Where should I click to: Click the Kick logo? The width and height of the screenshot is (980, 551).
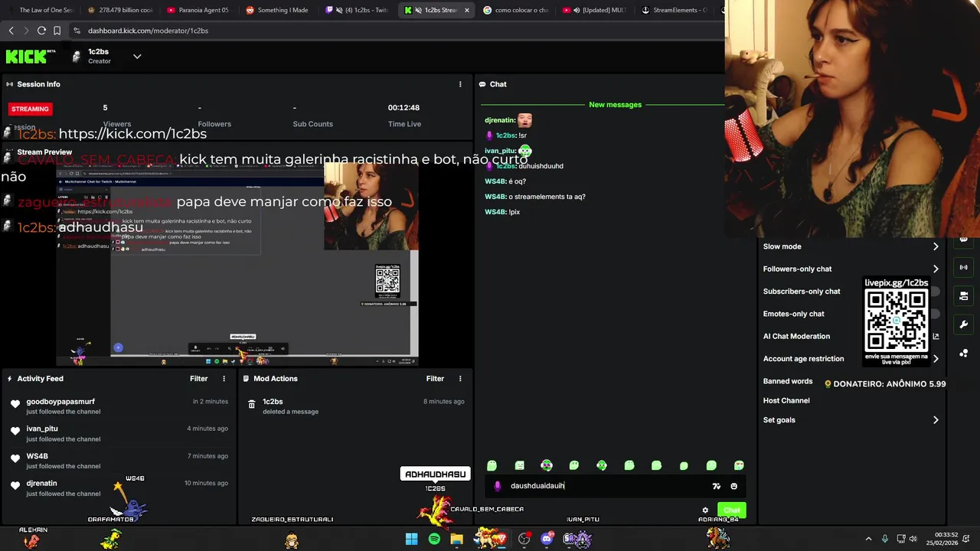pos(31,56)
